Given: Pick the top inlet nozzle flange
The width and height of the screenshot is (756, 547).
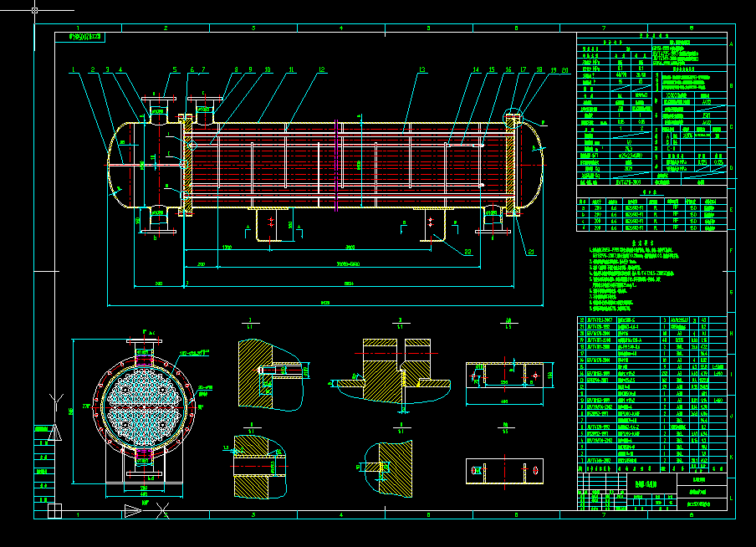Looking at the screenshot, I should tap(158, 99).
